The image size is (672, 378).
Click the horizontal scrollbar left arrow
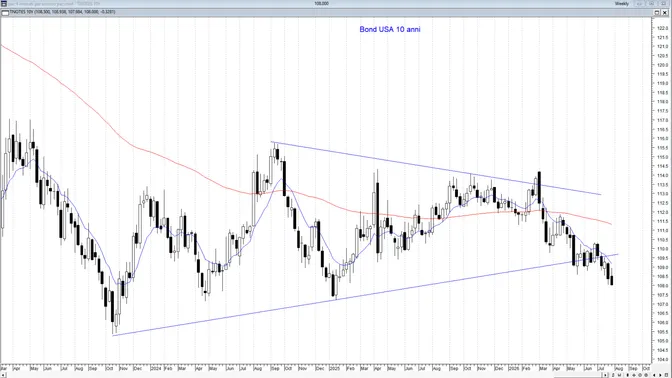tap(3, 375)
